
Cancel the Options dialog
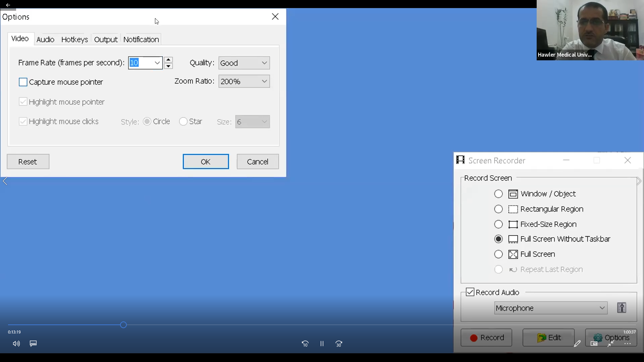[x=258, y=162]
